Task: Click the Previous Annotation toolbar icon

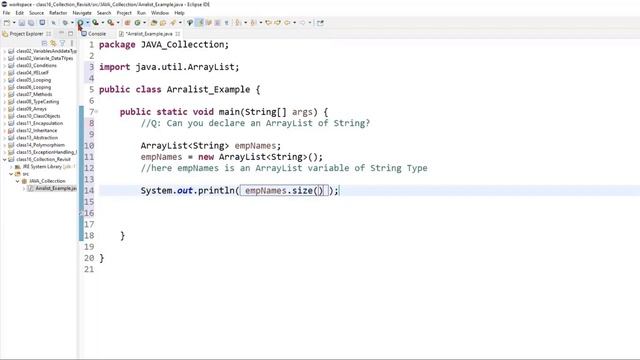Action: pos(253,23)
